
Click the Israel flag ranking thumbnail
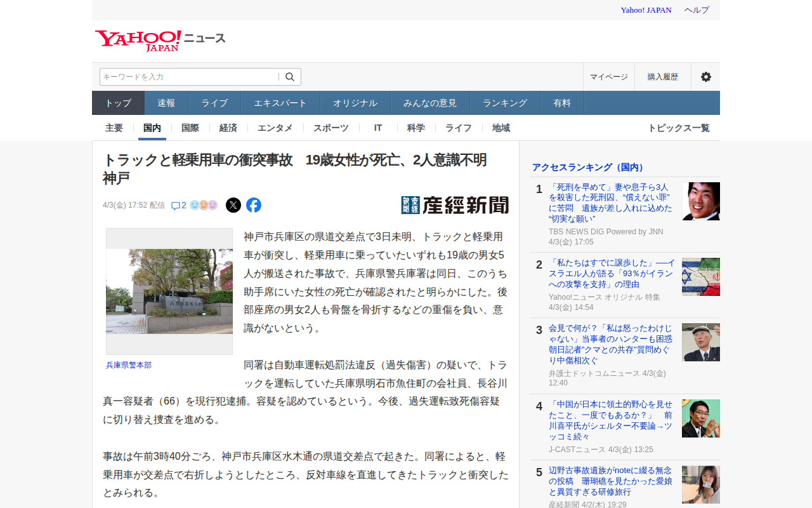pyautogui.click(x=700, y=277)
